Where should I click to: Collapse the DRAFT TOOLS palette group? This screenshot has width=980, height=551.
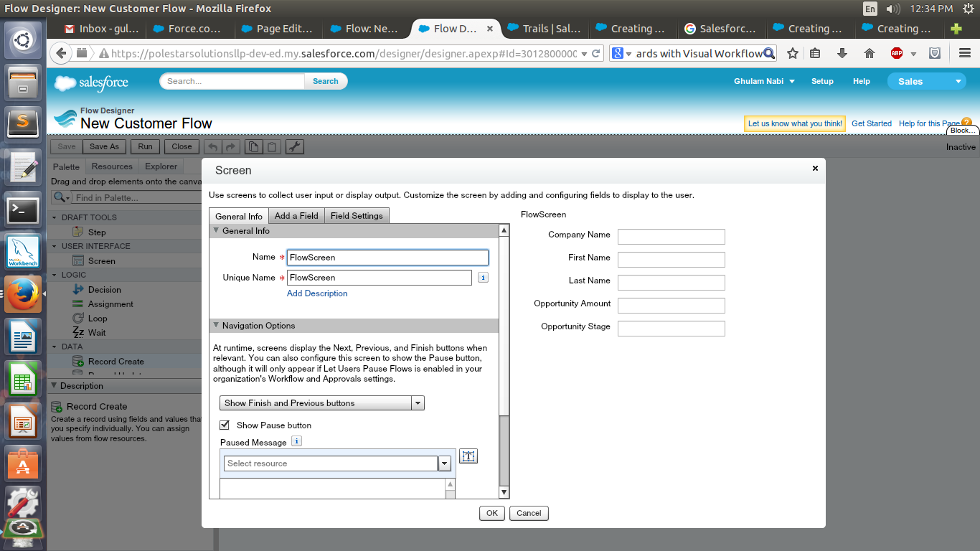[55, 217]
